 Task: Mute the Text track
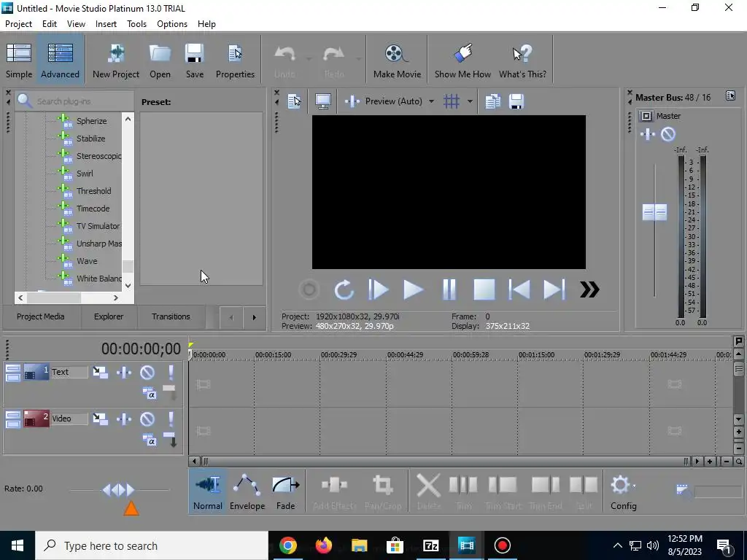point(147,373)
